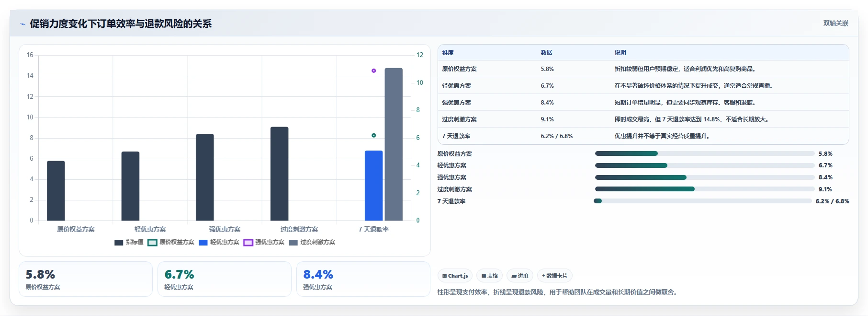This screenshot has width=868, height=316.
Task: Click the purple data point in chart
Action: (x=374, y=70)
